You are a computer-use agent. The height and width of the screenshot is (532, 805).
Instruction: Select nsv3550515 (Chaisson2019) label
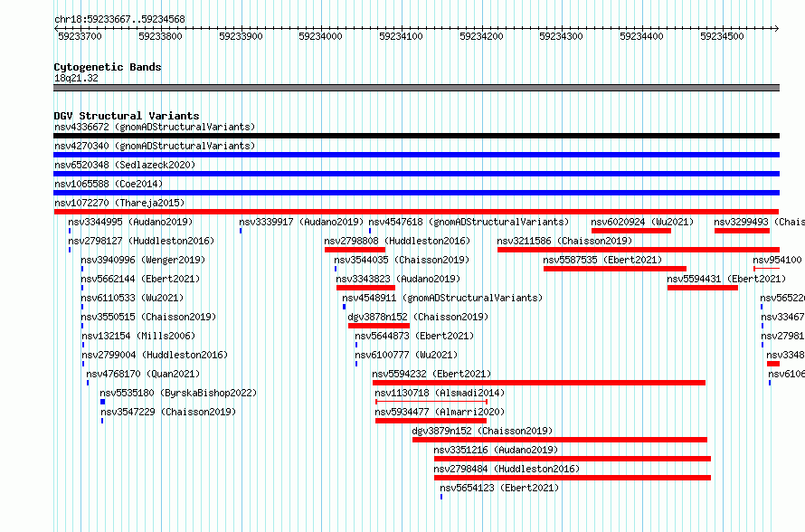click(148, 317)
